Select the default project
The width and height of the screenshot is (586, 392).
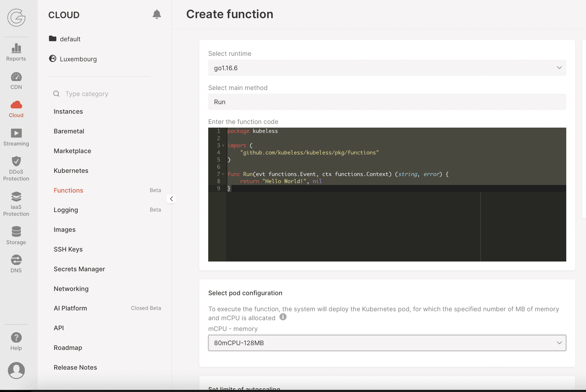click(x=70, y=39)
